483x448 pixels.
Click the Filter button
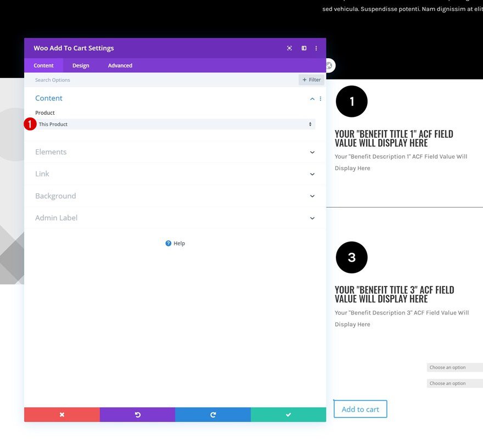311,80
